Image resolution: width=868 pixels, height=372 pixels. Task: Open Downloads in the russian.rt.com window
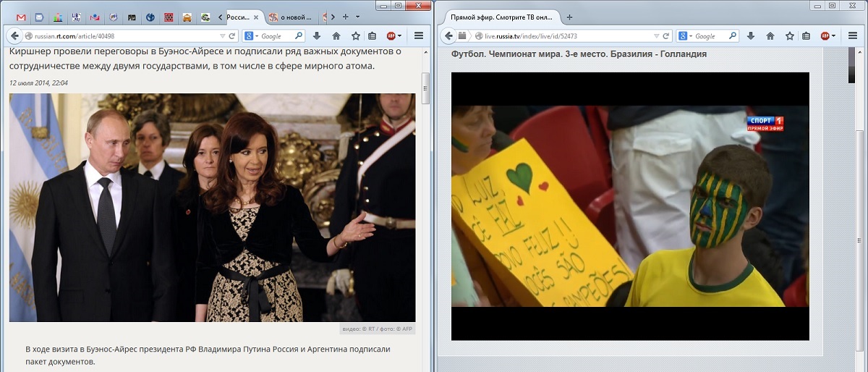pyautogui.click(x=317, y=35)
